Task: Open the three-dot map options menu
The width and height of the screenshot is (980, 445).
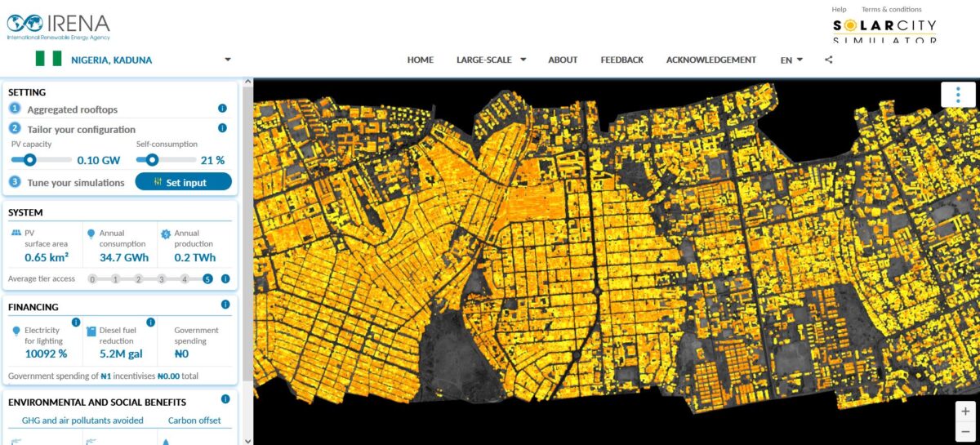Action: click(x=958, y=95)
